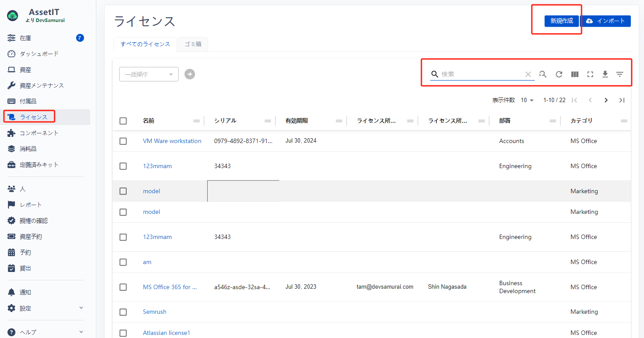Image resolution: width=644 pixels, height=338 pixels.
Task: Check the VM Ware workstation row checkbox
Action: coord(123,141)
